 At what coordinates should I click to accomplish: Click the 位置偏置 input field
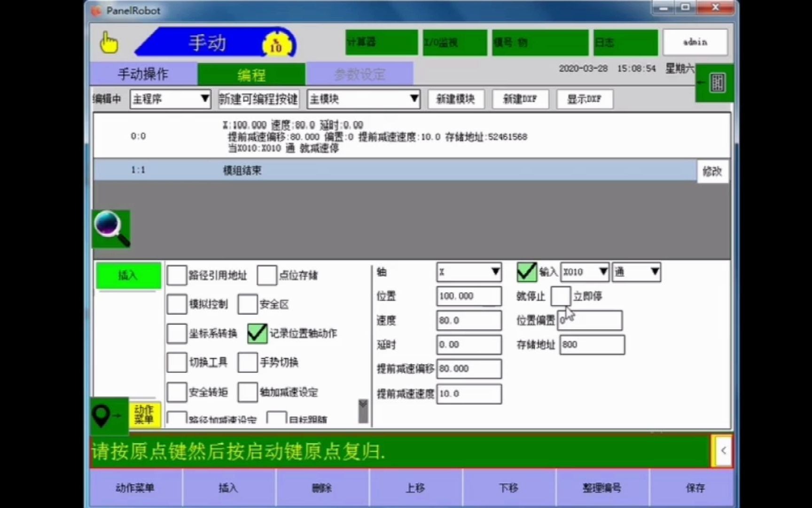pos(590,320)
